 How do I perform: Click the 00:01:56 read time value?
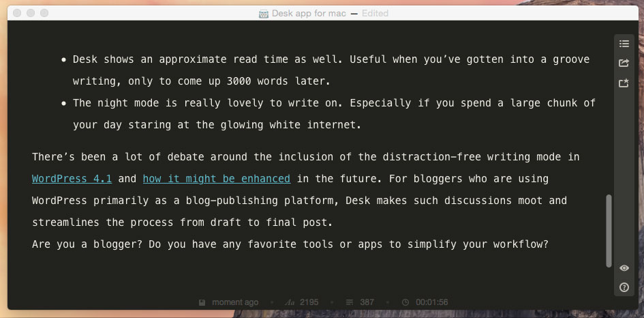[431, 302]
